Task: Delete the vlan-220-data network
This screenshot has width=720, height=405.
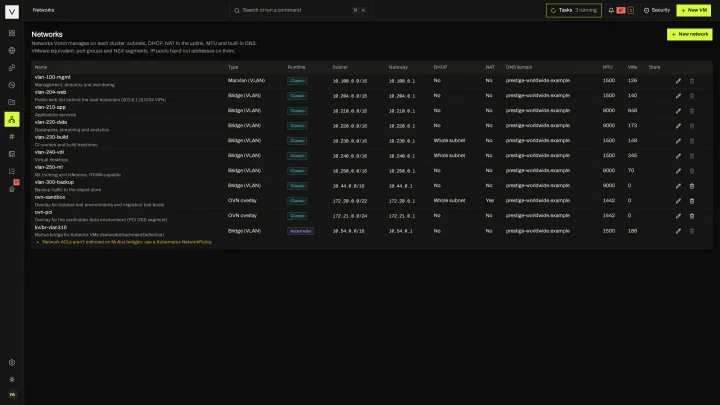Action: pos(692,126)
